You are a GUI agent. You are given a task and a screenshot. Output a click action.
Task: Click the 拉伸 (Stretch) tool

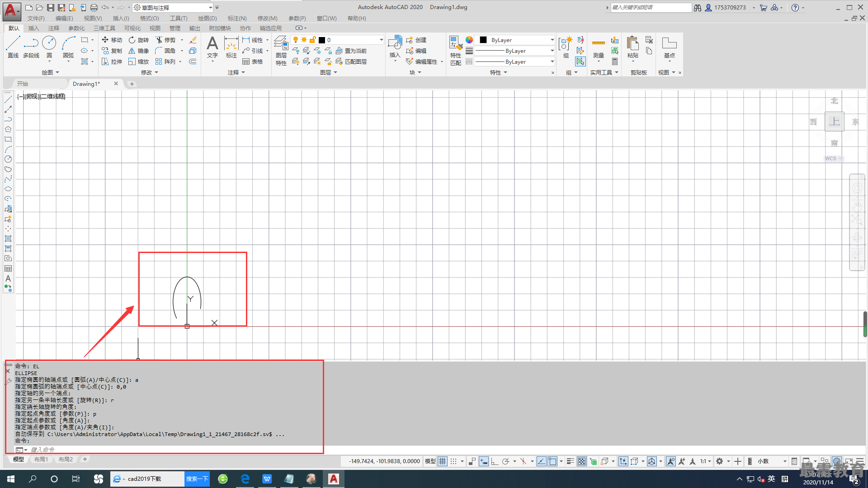[112, 61]
